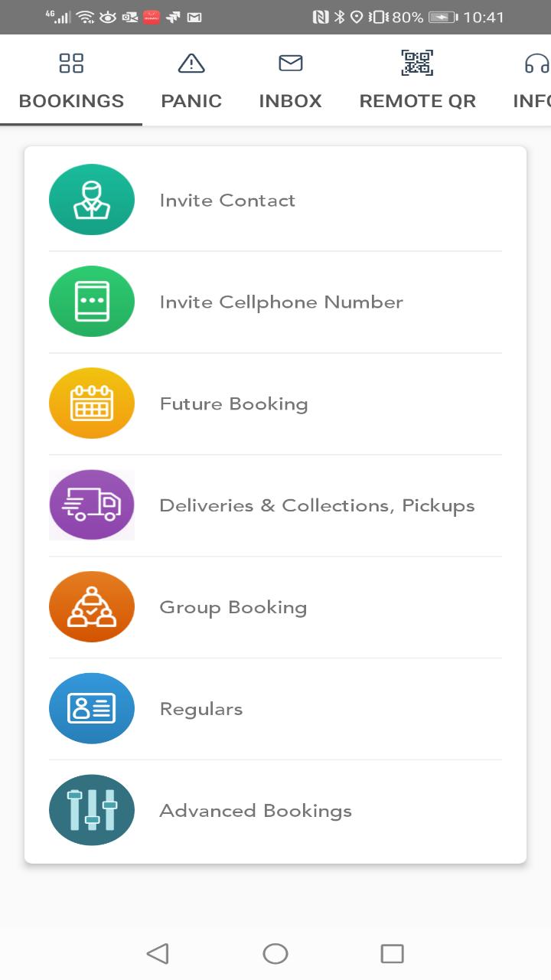Open Advanced Bookings text option
Image resolution: width=551 pixels, height=980 pixels.
pyautogui.click(x=256, y=811)
